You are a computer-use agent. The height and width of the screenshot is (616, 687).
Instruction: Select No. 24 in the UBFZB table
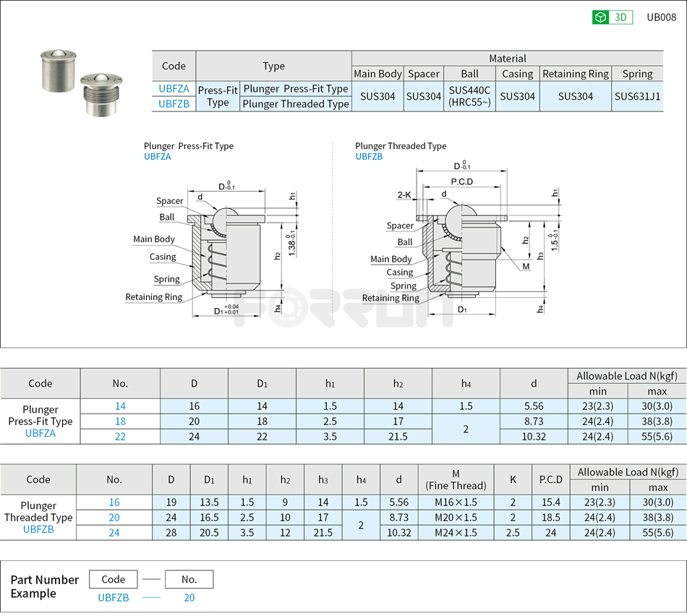coord(114,533)
